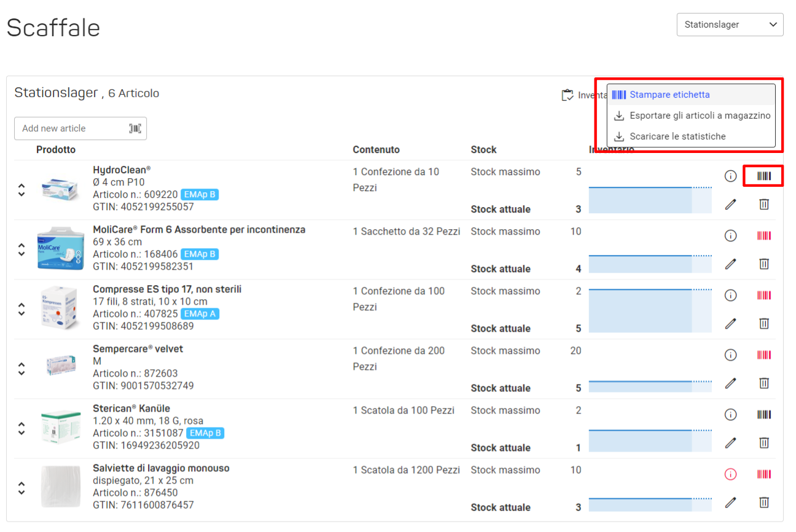Edit Salviette di lavaggio monouso with pencil

(730, 502)
